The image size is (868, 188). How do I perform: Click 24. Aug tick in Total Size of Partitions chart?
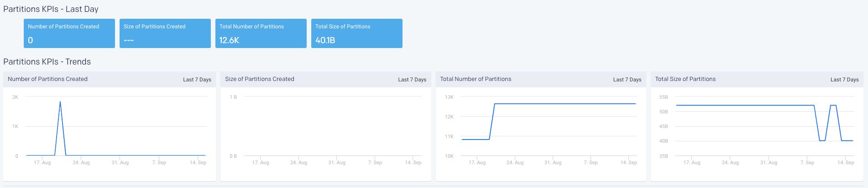click(730, 162)
